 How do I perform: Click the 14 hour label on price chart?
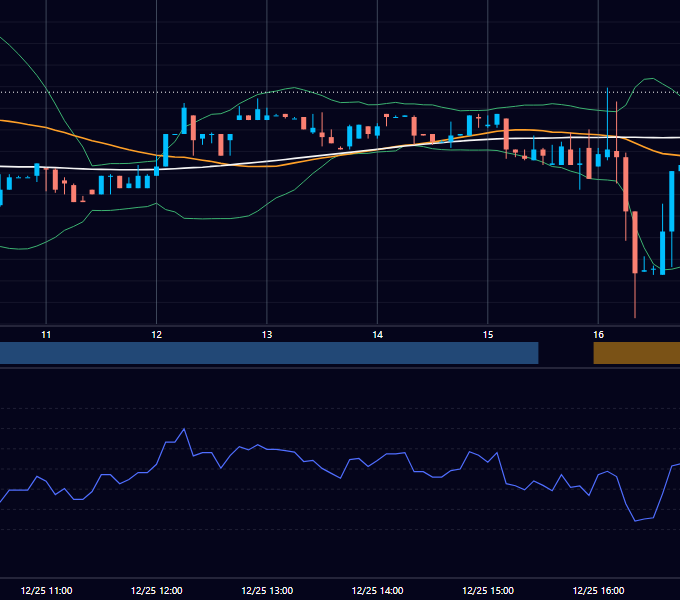(x=378, y=335)
